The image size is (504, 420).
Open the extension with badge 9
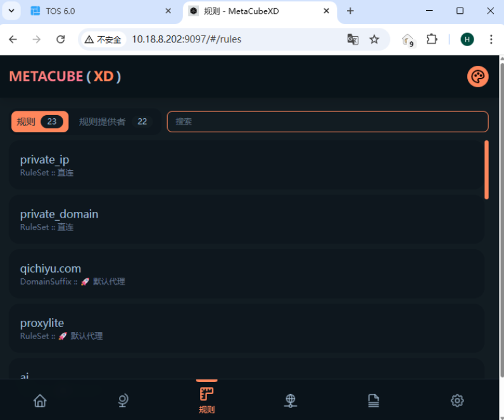click(408, 40)
